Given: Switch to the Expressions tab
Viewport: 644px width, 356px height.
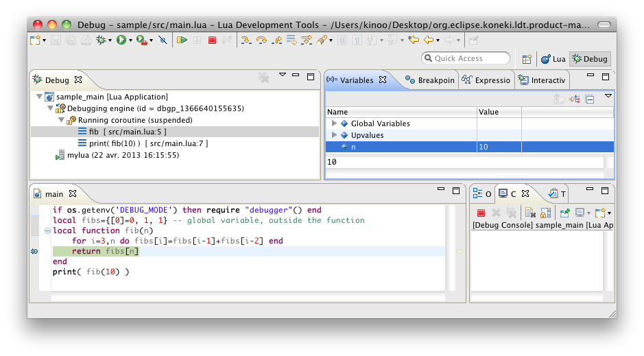Looking at the screenshot, I should (x=486, y=80).
